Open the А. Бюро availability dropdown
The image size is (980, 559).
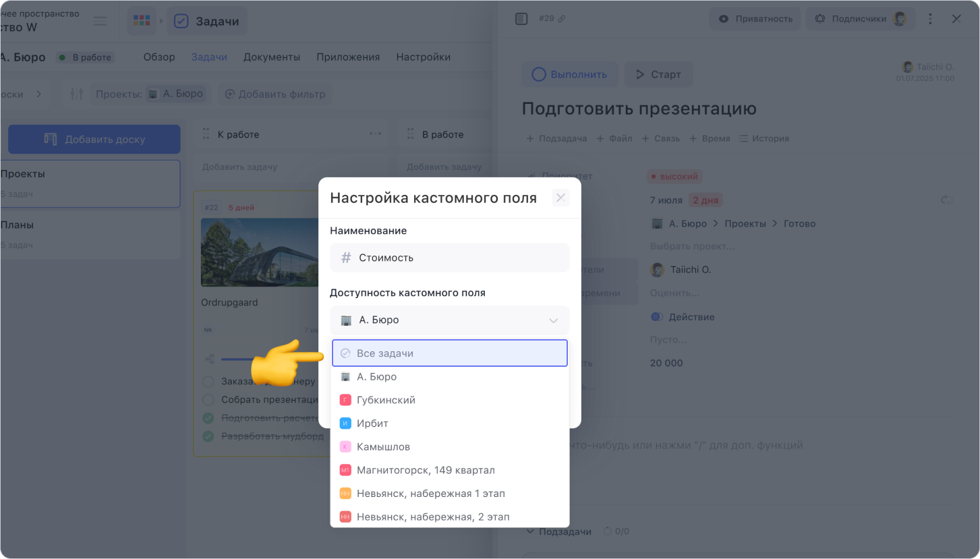(450, 320)
